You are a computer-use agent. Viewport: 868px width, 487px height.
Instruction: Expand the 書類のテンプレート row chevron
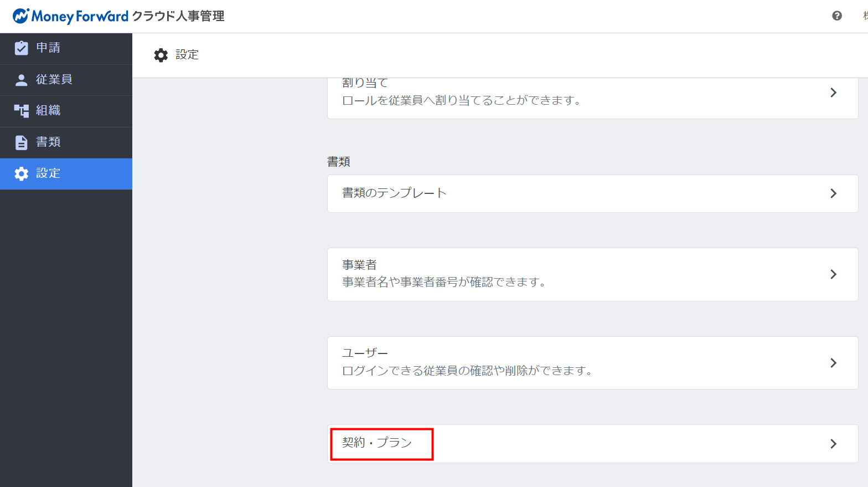click(833, 193)
